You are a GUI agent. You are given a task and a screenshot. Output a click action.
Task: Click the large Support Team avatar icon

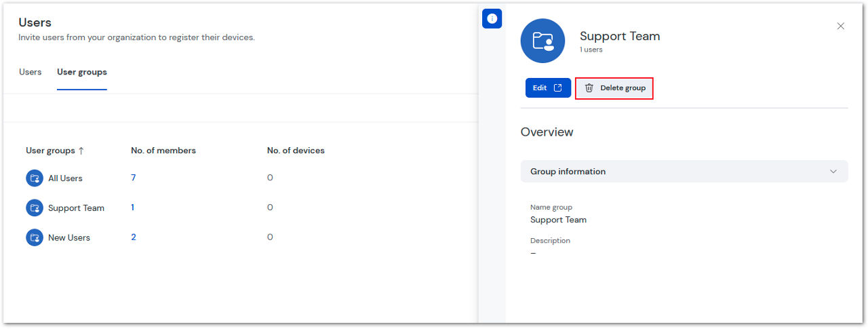542,41
